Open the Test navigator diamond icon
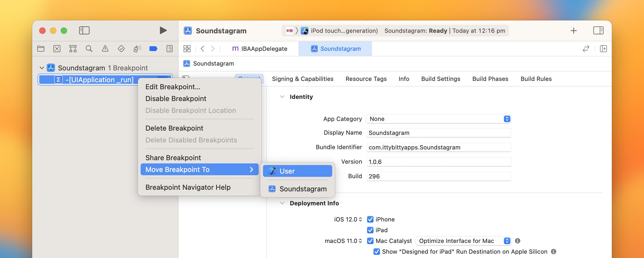The height and width of the screenshot is (258, 644). point(121,49)
